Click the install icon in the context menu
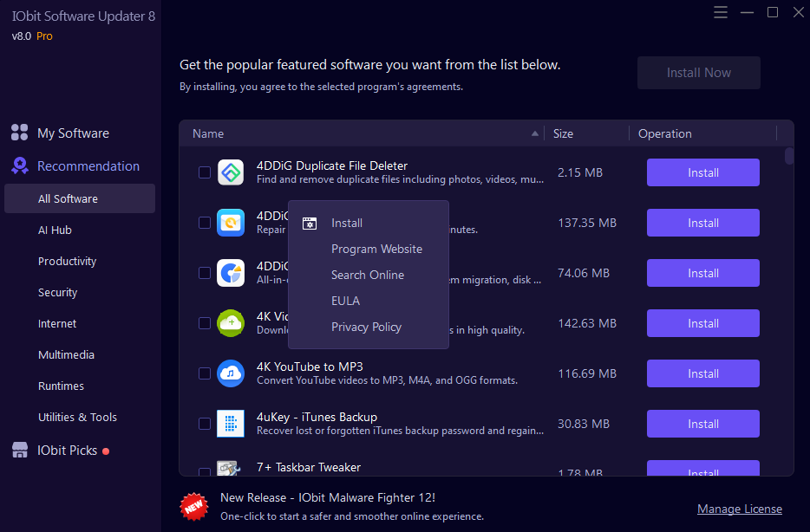This screenshot has height=532, width=810. [x=310, y=223]
